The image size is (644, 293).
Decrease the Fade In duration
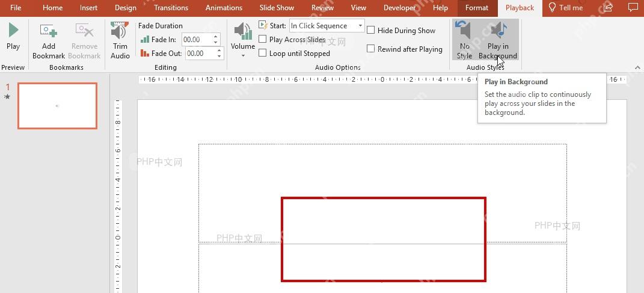pyautogui.click(x=216, y=43)
